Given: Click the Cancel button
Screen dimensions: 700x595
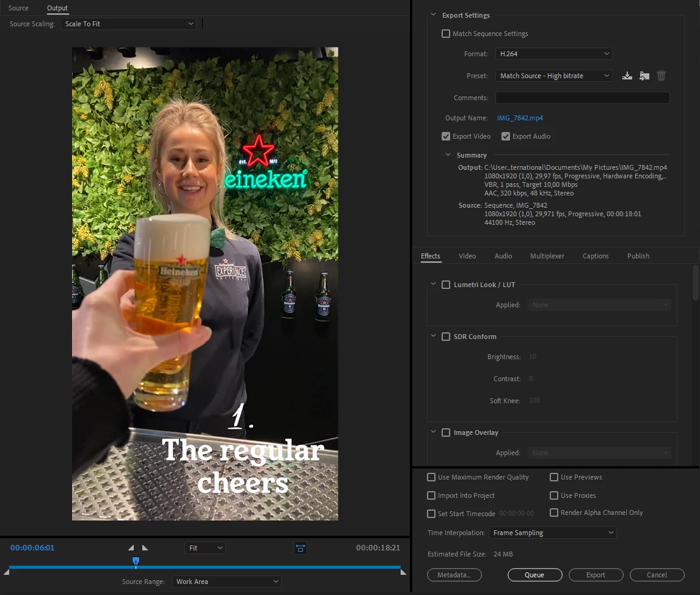Looking at the screenshot, I should pos(657,575).
